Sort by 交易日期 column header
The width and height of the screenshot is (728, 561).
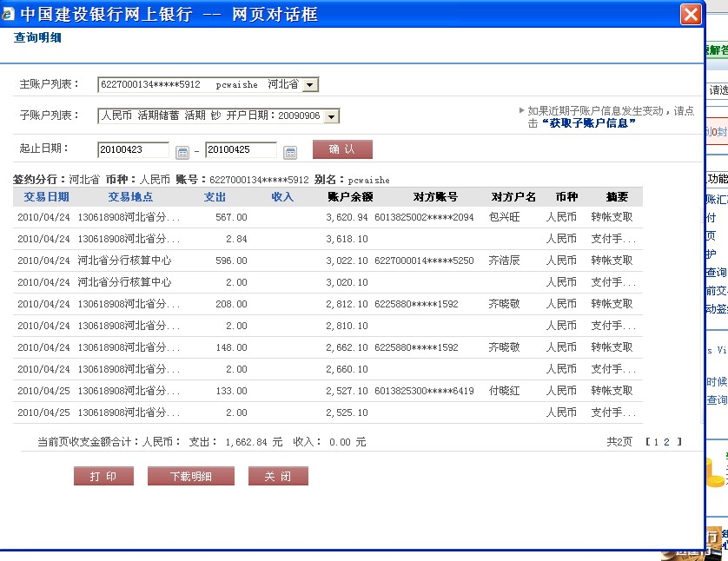(46, 197)
